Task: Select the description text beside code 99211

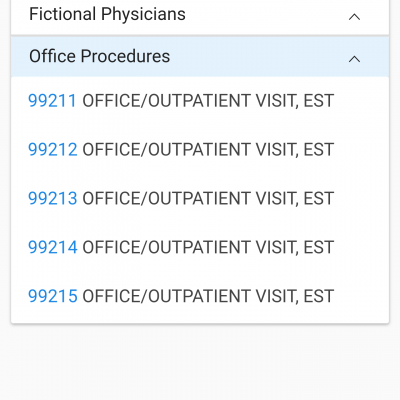Action: coord(208,101)
